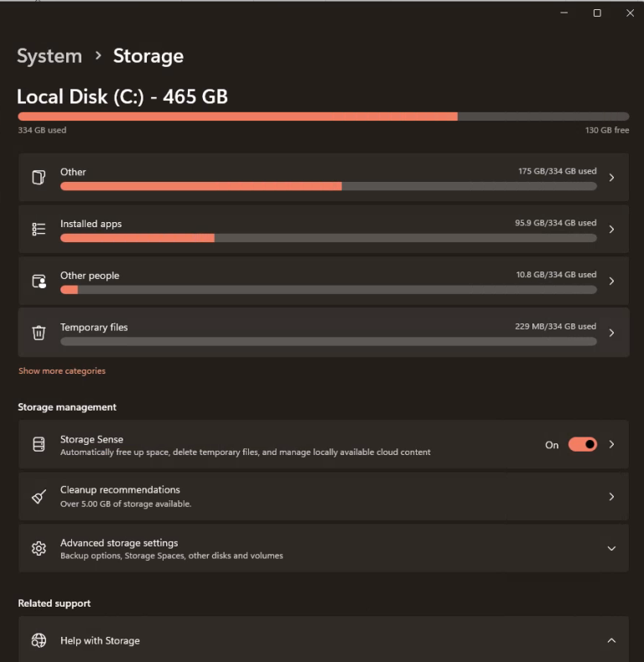Open Storage Sense details chevron
The height and width of the screenshot is (662, 644).
tap(611, 445)
